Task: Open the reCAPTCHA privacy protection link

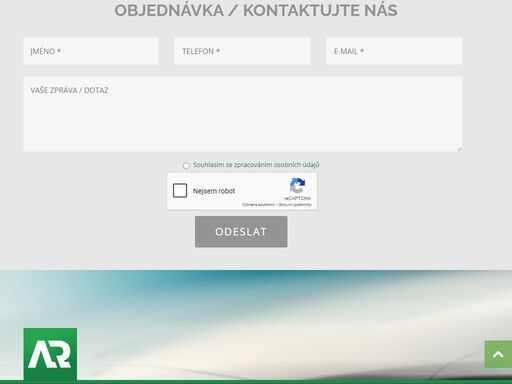Action: 258,205
